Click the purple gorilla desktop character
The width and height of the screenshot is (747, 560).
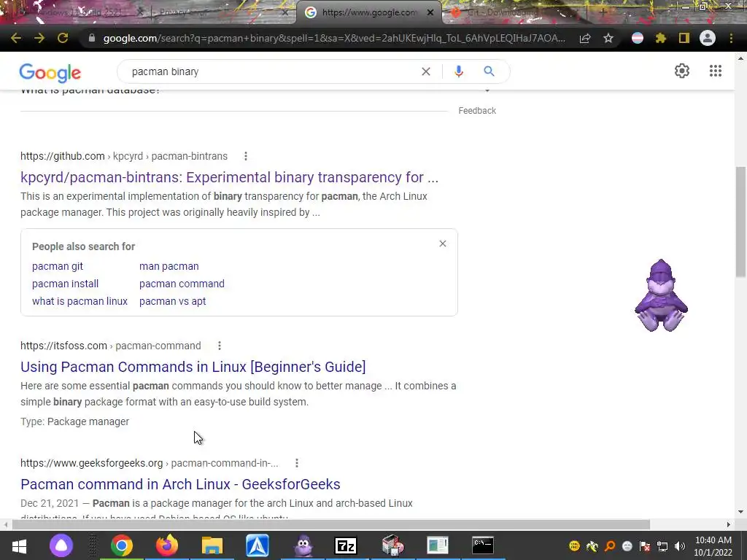(x=661, y=296)
